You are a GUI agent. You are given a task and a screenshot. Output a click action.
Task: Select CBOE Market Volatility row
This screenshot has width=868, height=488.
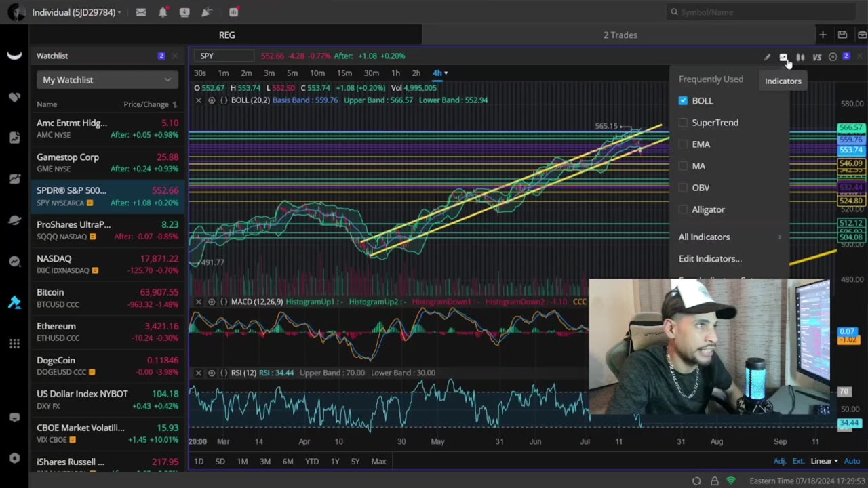(x=107, y=434)
